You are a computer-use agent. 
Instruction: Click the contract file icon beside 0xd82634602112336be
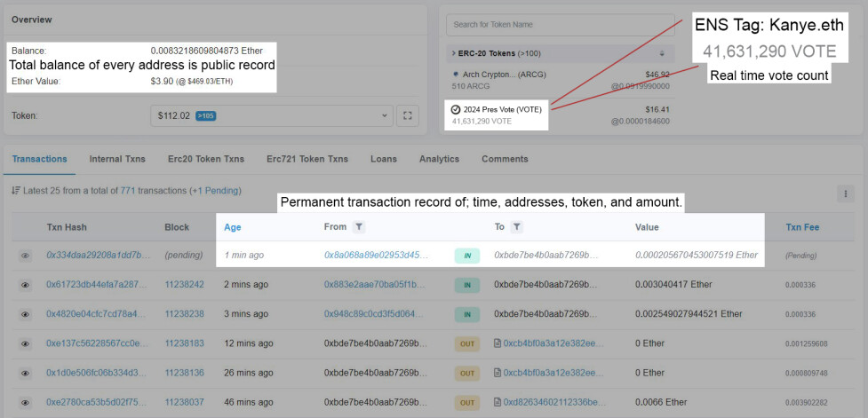[498, 403]
